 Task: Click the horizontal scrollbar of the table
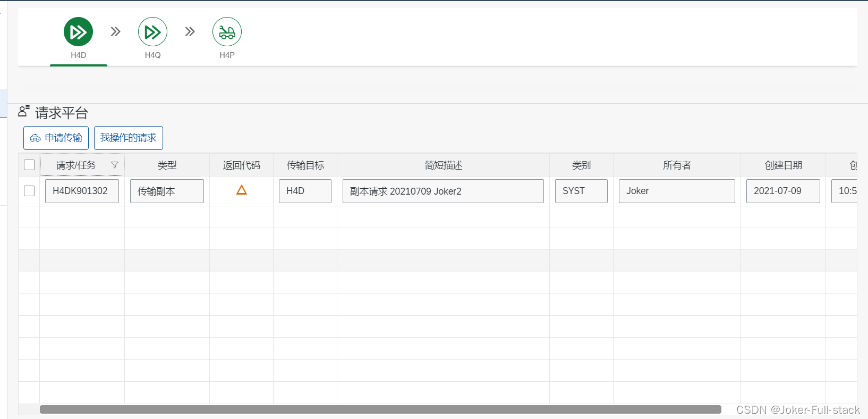380,409
